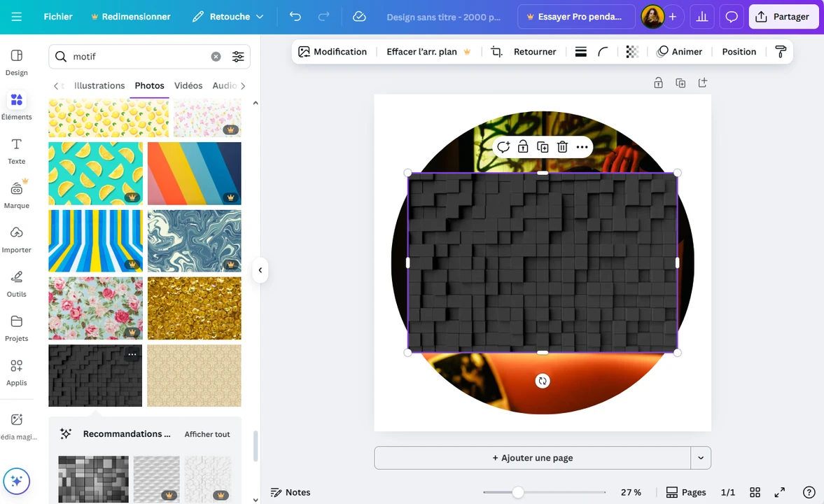
Task: Switch to the Audio tab
Action: tap(225, 85)
